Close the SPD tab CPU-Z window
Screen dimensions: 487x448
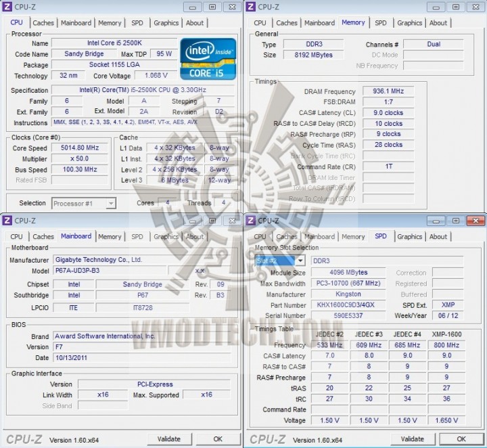click(x=476, y=221)
